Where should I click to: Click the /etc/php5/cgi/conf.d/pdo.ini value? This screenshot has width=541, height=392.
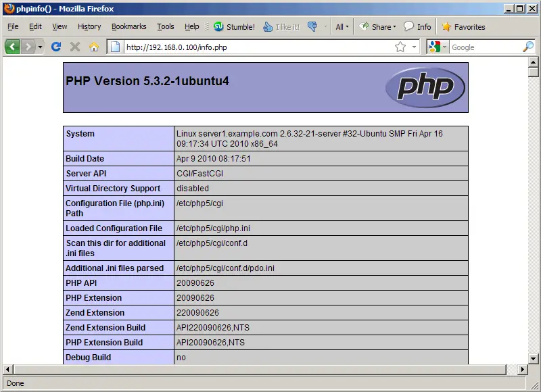click(x=225, y=268)
